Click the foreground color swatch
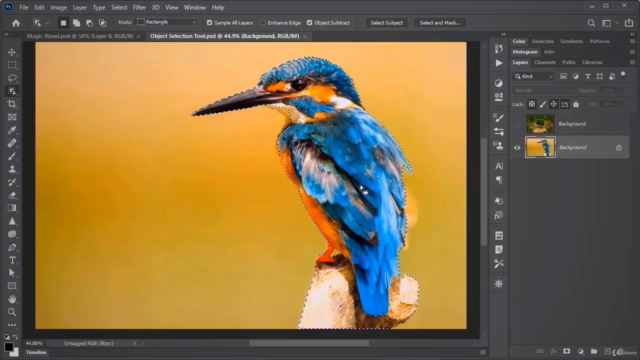Image resolution: width=640 pixels, height=360 pixels. [x=9, y=347]
